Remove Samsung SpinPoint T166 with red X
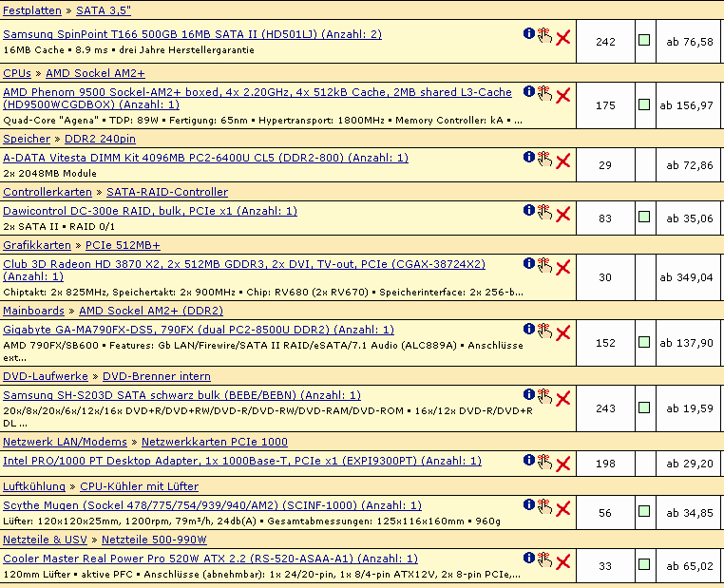 [562, 37]
